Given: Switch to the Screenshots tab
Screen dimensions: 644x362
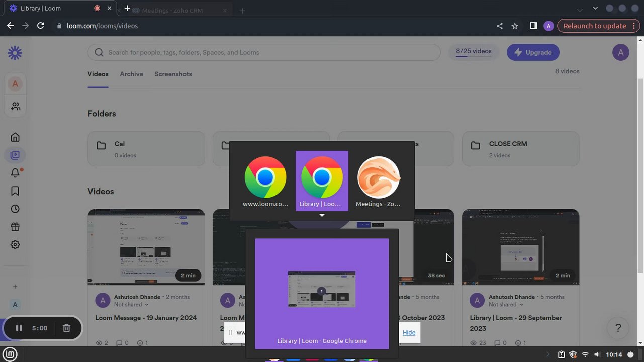Looking at the screenshot, I should (x=173, y=74).
